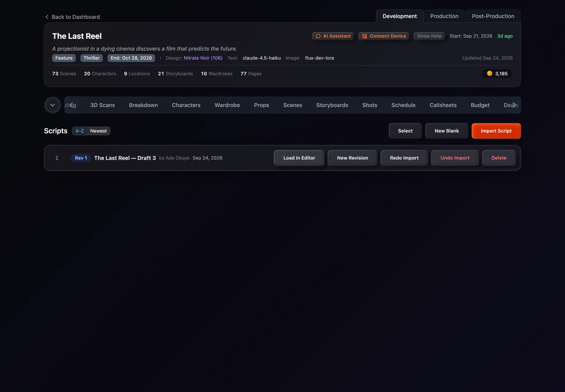Click the 73 Scenes stat
The height and width of the screenshot is (392, 565).
[x=64, y=74]
